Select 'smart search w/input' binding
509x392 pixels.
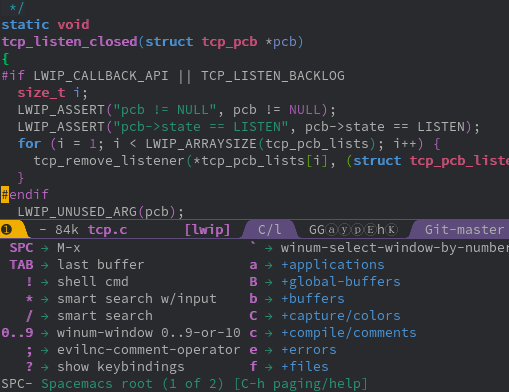tap(137, 299)
